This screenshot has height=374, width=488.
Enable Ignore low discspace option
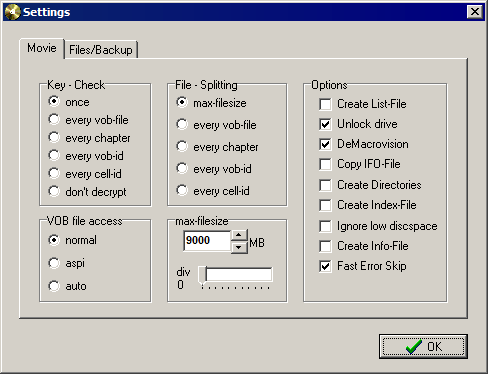(325, 226)
